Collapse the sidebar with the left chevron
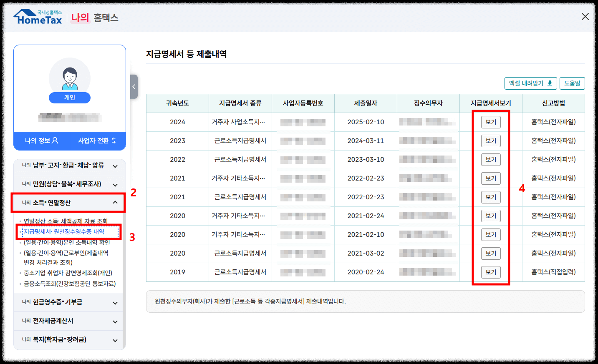The height and width of the screenshot is (364, 598). tap(133, 87)
